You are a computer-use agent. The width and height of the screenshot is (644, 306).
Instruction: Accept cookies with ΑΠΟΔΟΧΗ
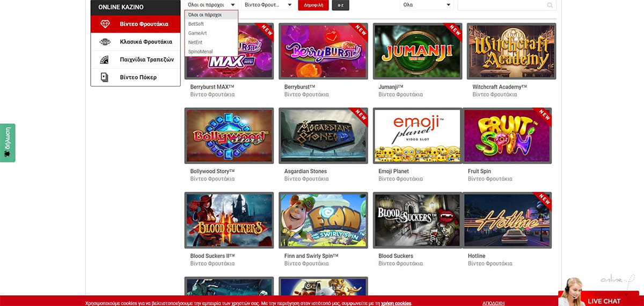[493, 303]
